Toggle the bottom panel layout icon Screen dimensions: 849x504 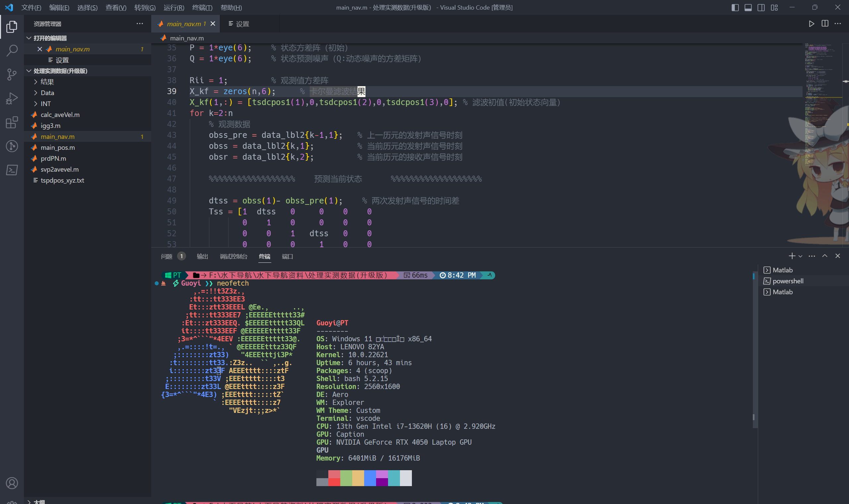748,8
